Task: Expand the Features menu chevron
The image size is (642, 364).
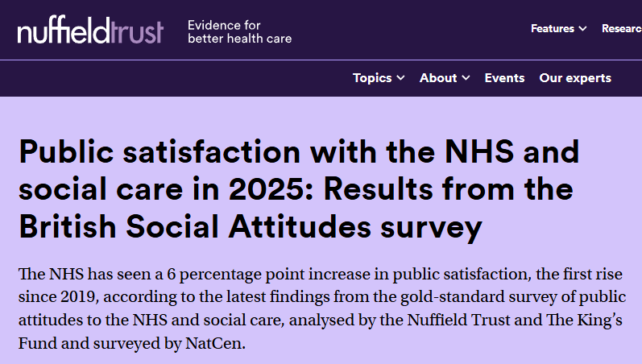Action: click(582, 29)
